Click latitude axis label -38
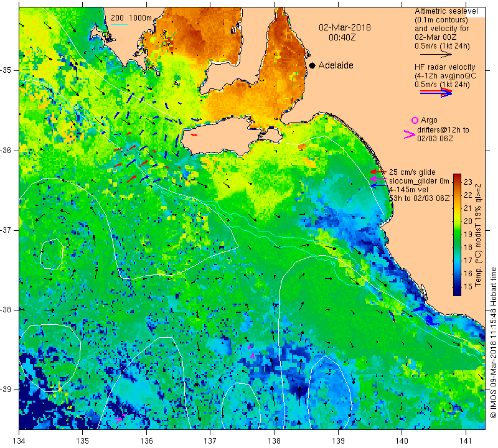The image size is (498, 448). pyautogui.click(x=6, y=309)
